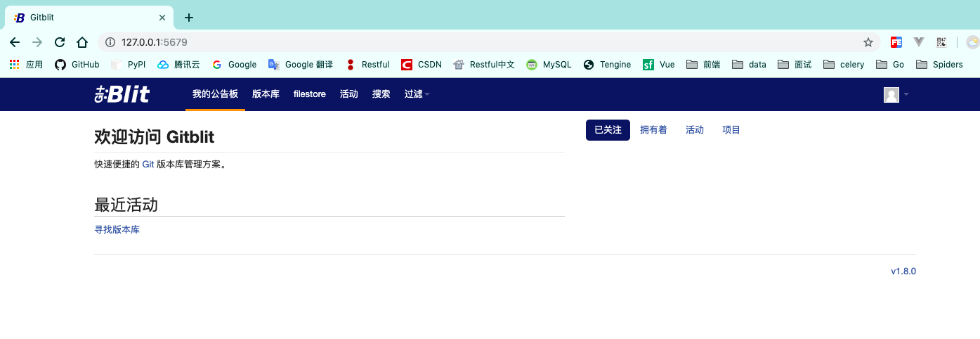Open the Google 翻译 bookmark

(x=301, y=65)
